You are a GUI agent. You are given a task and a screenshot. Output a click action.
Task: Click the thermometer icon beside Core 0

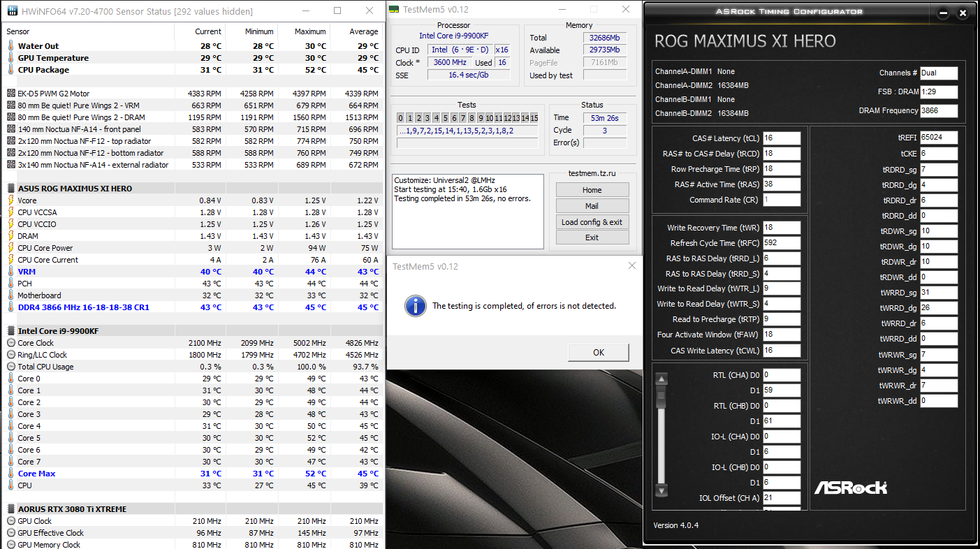tap(10, 379)
